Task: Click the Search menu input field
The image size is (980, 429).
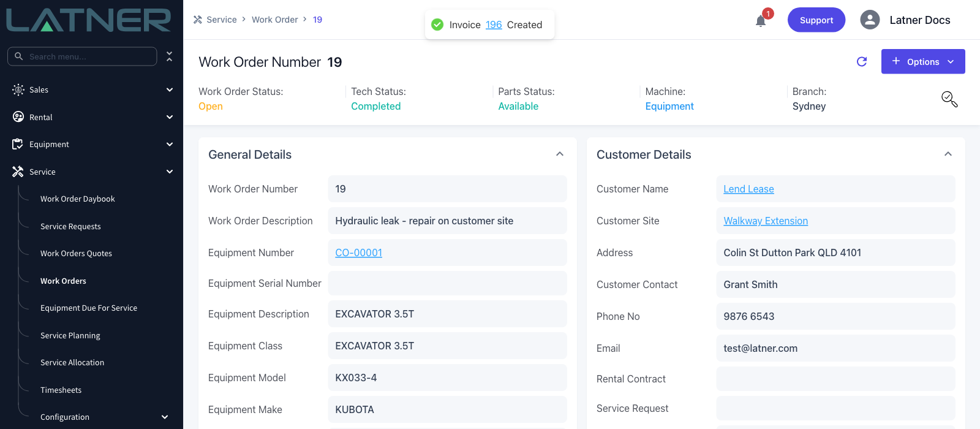Action: pos(82,56)
